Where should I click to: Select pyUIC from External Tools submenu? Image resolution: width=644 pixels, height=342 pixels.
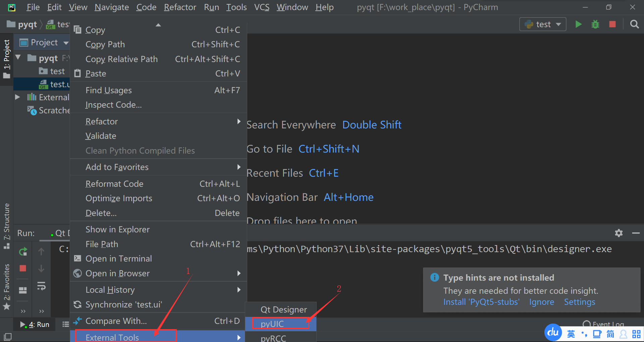click(x=272, y=323)
